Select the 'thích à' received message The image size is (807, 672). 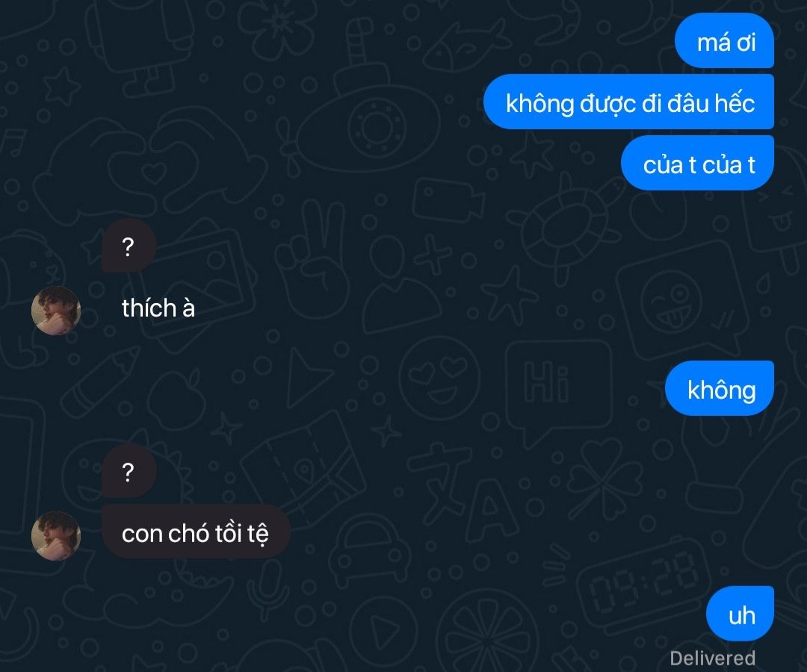tap(158, 308)
